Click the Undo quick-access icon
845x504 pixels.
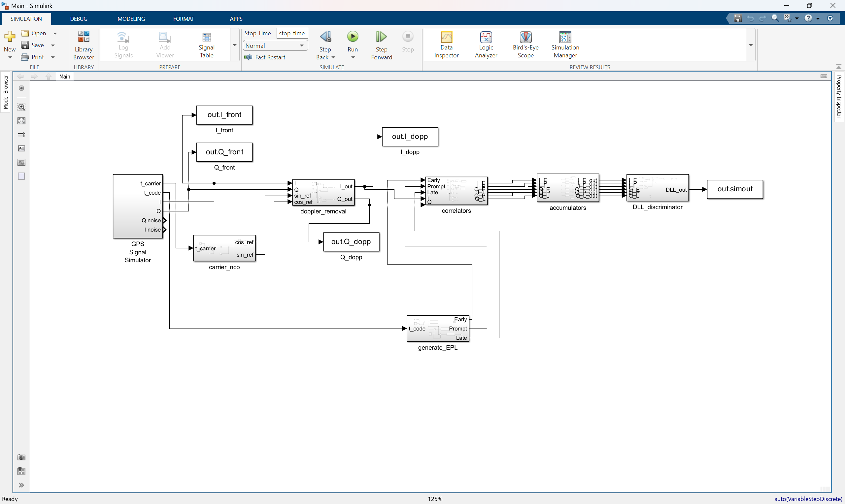[x=750, y=18]
